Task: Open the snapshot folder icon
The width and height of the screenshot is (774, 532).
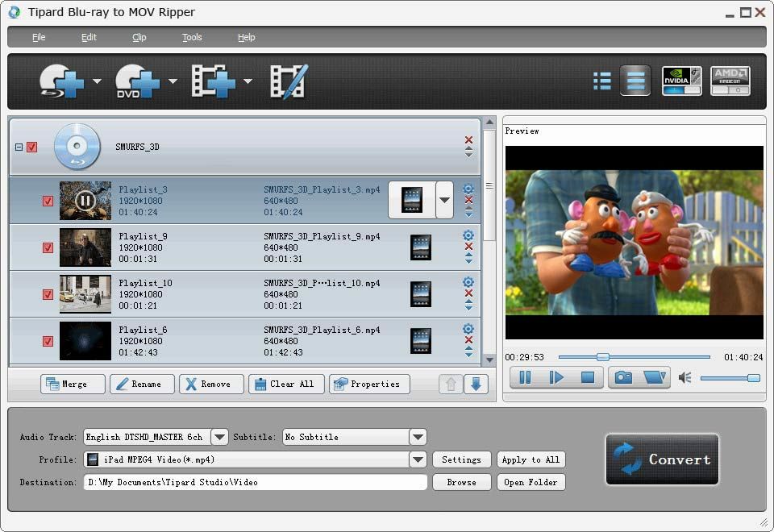Action: (x=655, y=377)
